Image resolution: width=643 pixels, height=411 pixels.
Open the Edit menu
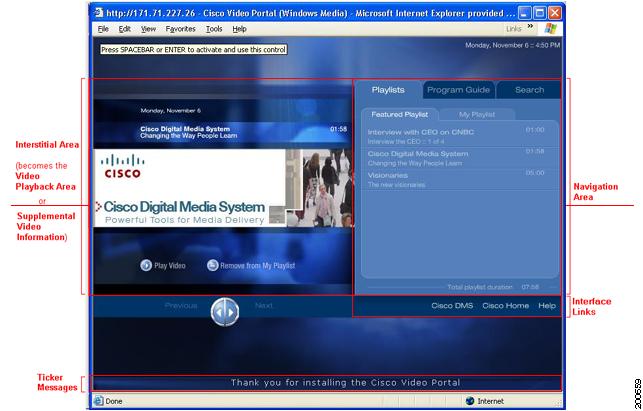click(x=125, y=29)
